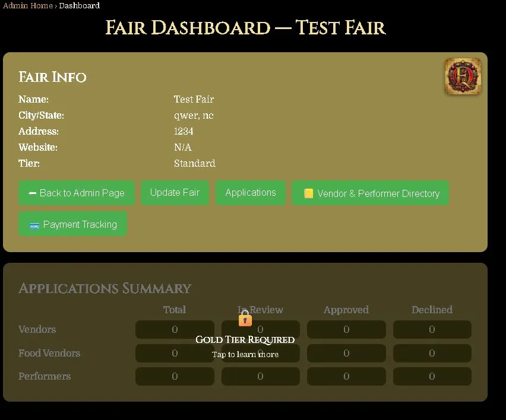Click the Performers Declined count cell

click(432, 376)
